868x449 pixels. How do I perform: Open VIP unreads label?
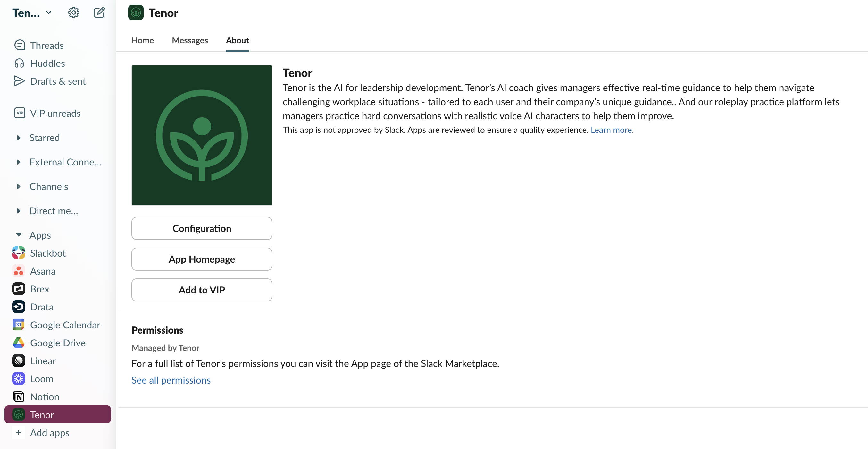coord(55,113)
